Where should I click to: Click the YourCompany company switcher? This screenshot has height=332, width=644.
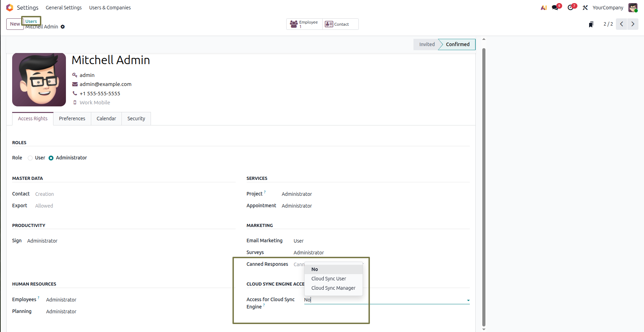coord(608,8)
